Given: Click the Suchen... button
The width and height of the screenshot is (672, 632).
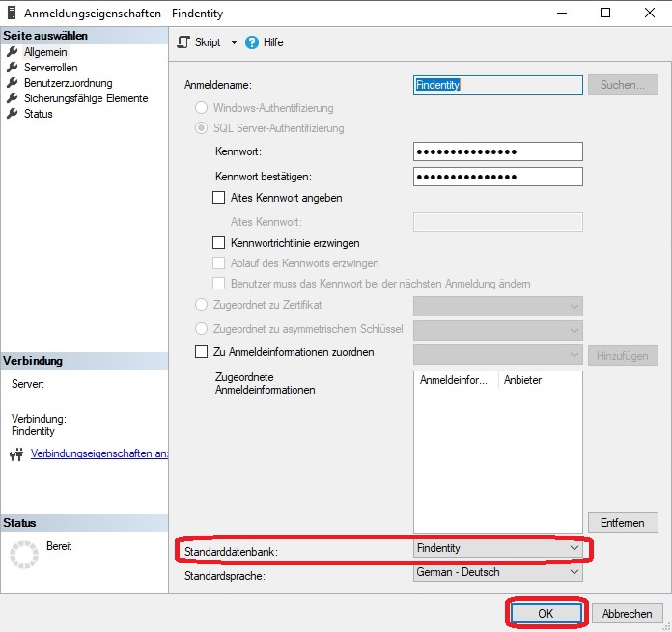Looking at the screenshot, I should [623, 85].
